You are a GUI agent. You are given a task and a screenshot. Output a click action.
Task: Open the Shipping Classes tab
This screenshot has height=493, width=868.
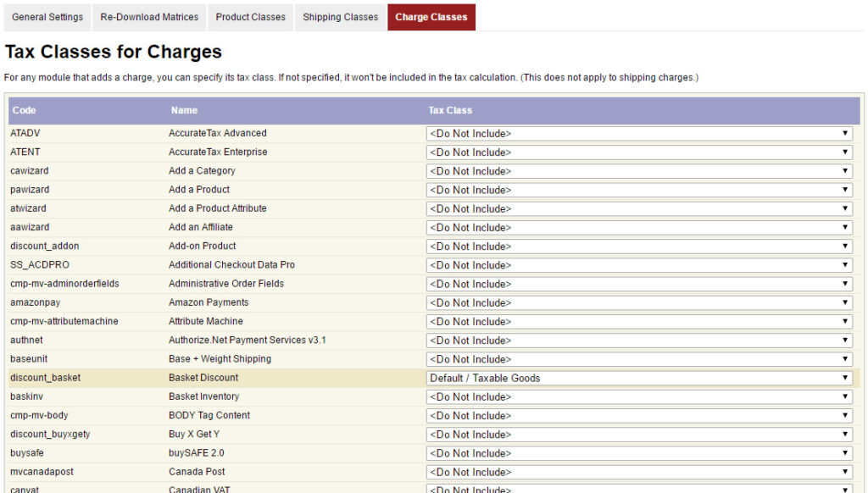339,16
